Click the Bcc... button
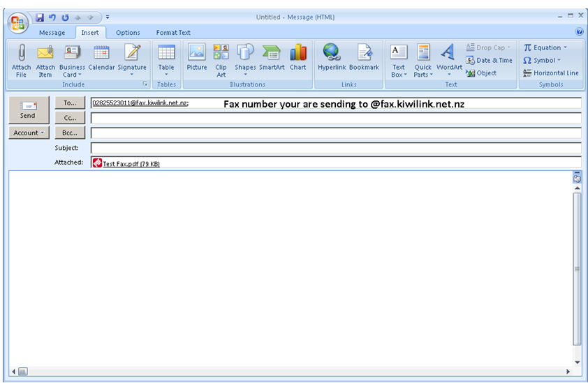588x383 pixels. (x=70, y=133)
